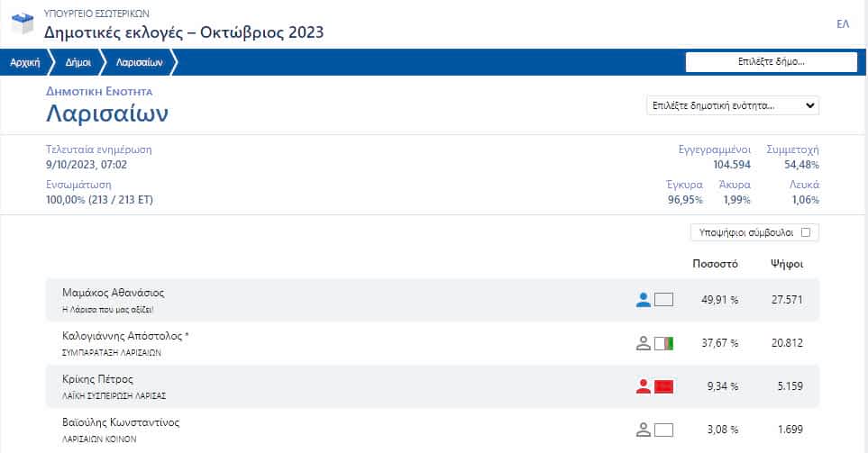Click party emblem box beside Μαμάκος Αθανάσιος
The width and height of the screenshot is (868, 453).
(664, 300)
